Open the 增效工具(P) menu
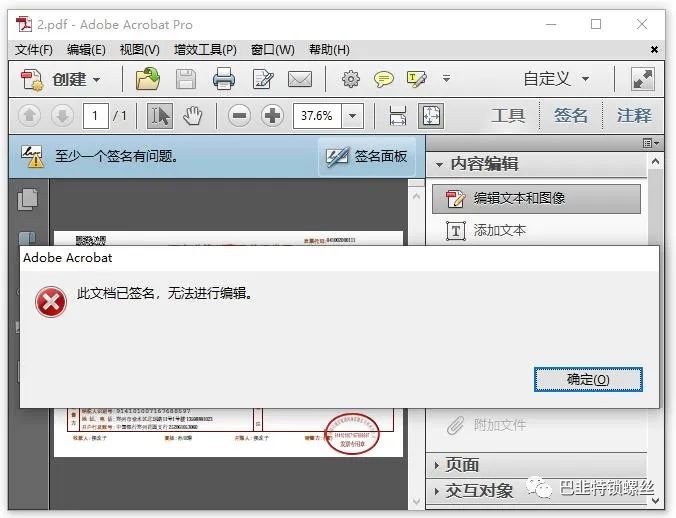The image size is (676, 518). click(205, 50)
